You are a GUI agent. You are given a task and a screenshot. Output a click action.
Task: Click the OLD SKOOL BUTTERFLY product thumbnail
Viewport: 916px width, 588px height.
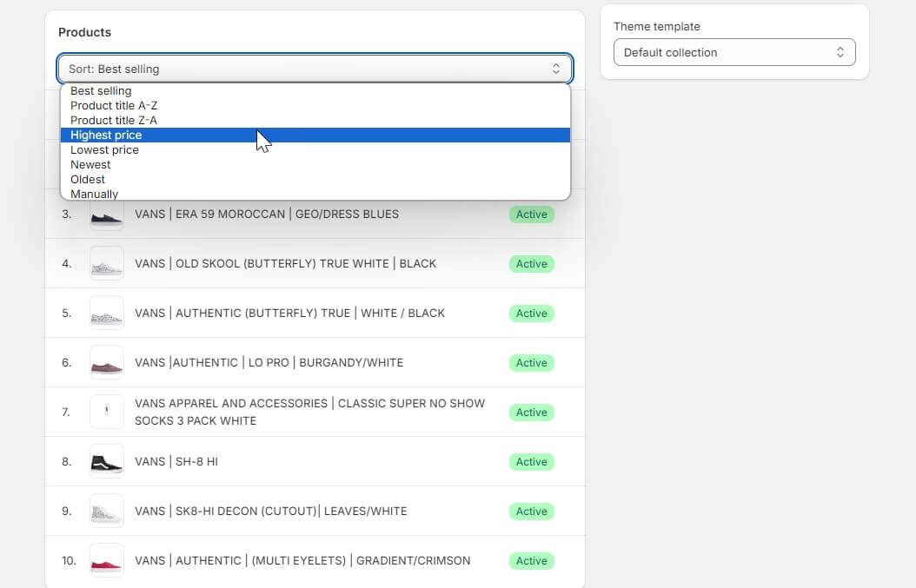[x=106, y=263]
